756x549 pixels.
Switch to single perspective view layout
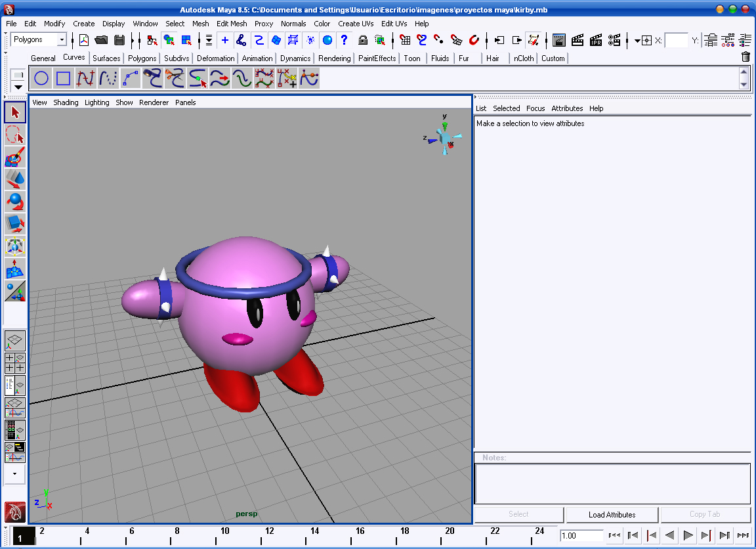click(x=15, y=341)
